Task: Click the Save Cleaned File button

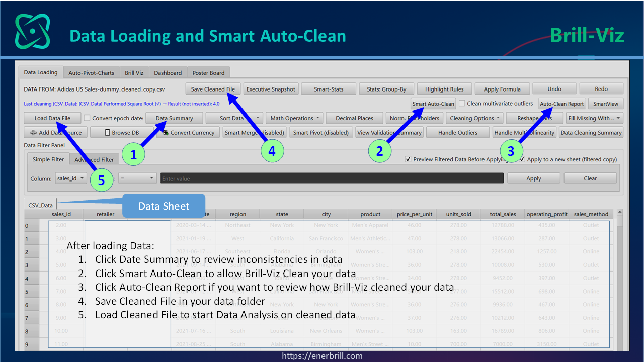Action: pyautogui.click(x=213, y=89)
